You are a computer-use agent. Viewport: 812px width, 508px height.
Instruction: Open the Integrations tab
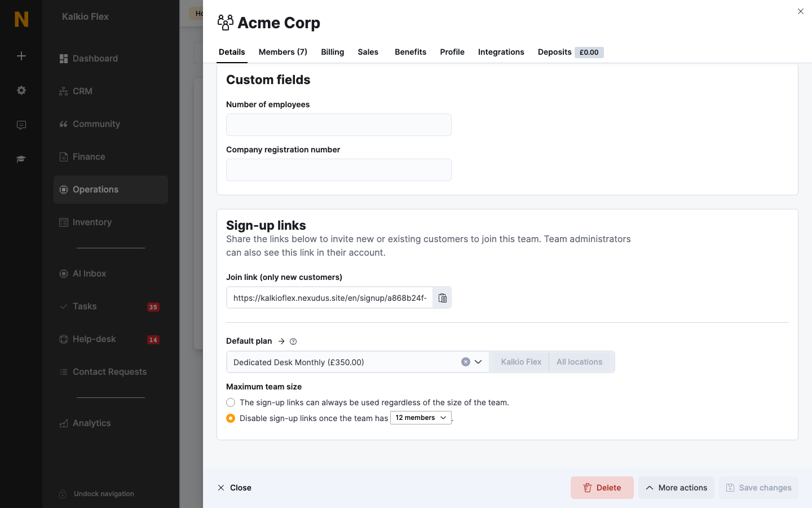tap(501, 52)
